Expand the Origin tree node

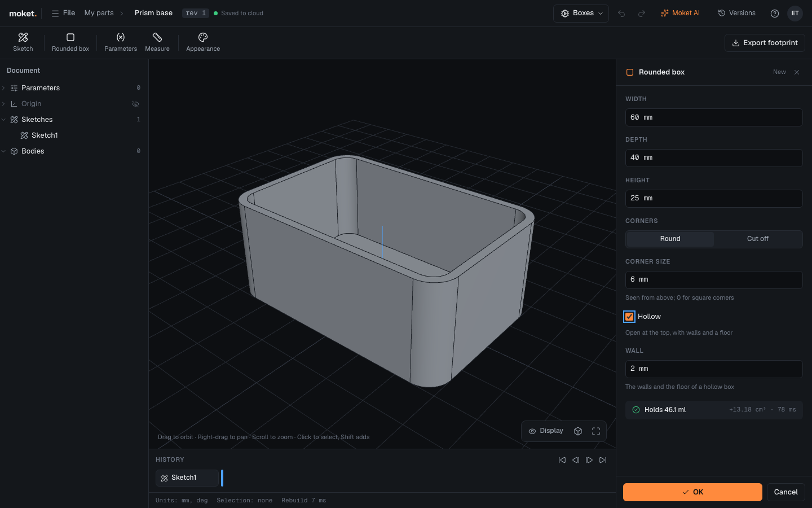point(4,104)
